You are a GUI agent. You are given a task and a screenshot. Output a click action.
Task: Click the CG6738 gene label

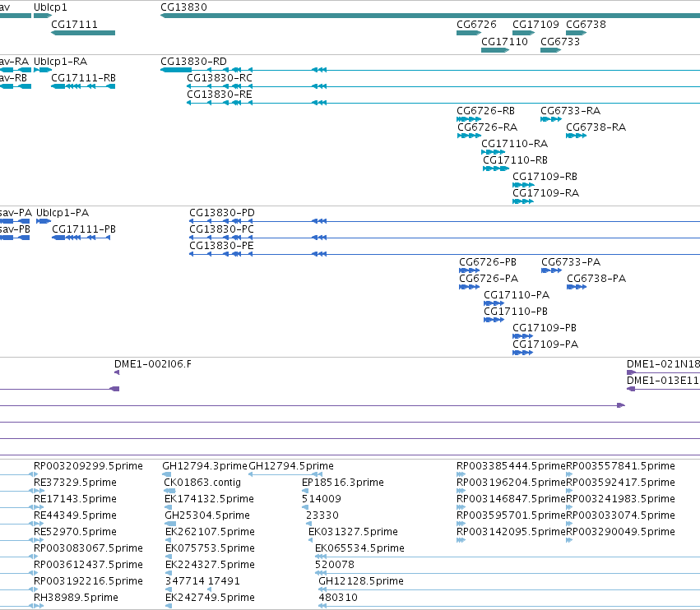[x=586, y=25]
